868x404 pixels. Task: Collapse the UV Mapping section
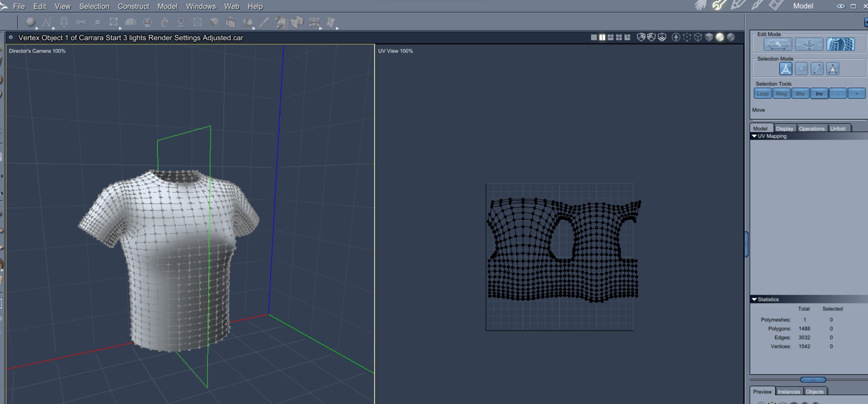pos(754,136)
